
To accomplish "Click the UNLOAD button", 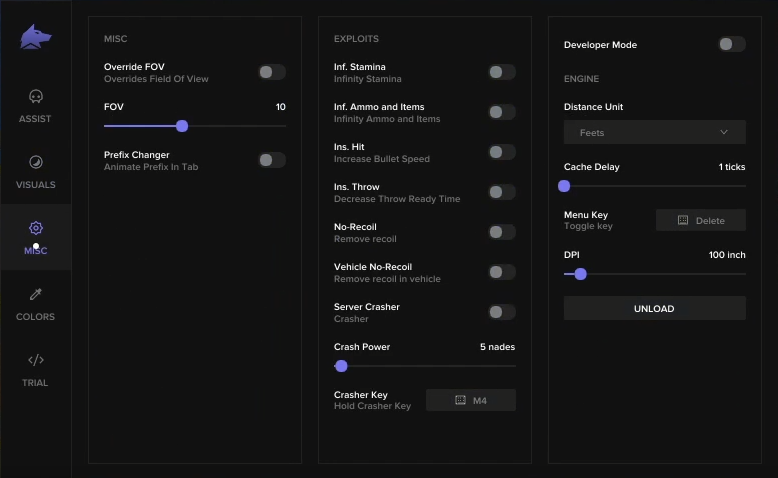I will tap(654, 308).
